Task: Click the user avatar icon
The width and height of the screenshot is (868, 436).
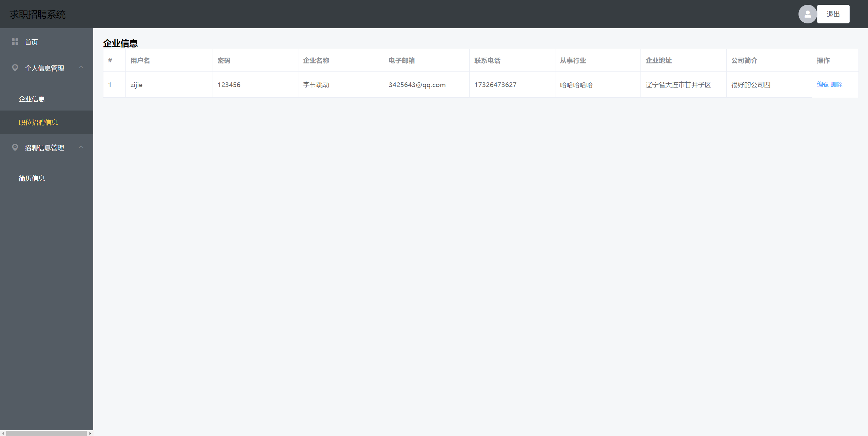Action: (807, 14)
